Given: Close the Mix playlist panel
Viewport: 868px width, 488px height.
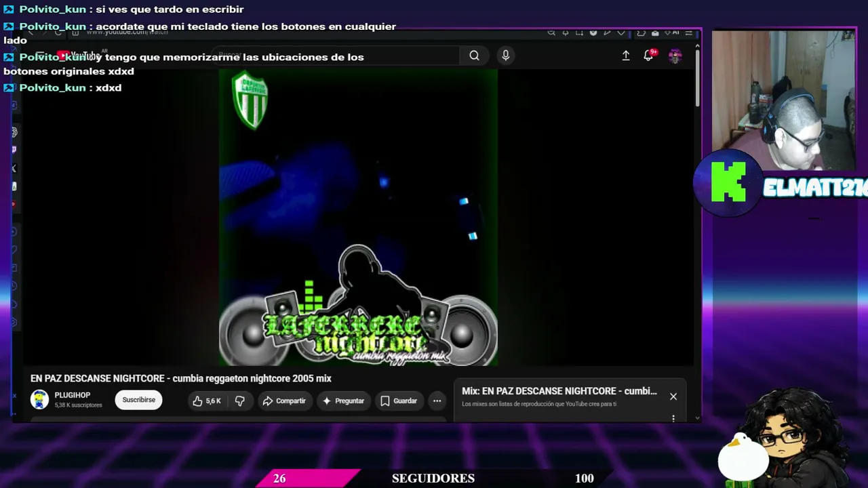Looking at the screenshot, I should (673, 396).
